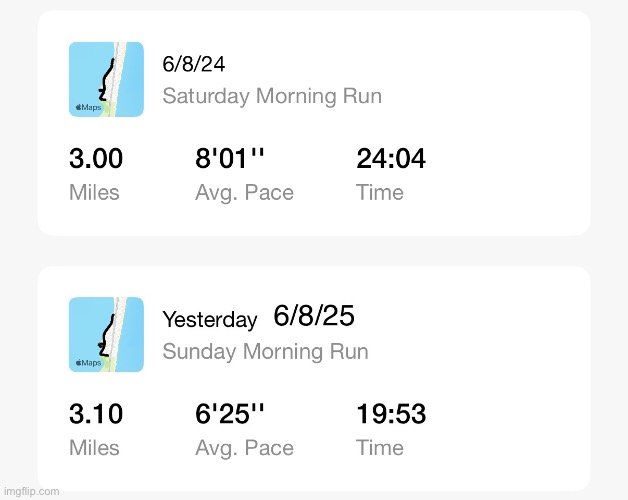Click the 24:04 time value
628x500 pixels.
pyautogui.click(x=391, y=158)
